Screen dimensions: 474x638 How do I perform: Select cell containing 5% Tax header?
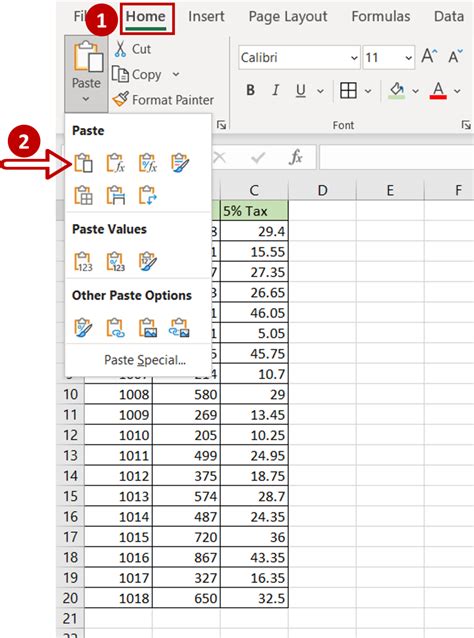[254, 211]
